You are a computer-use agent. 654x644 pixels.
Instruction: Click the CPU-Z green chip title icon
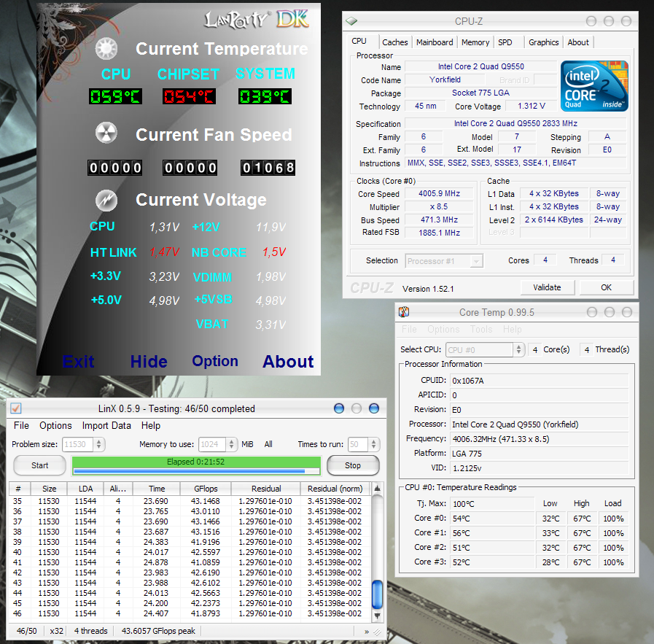pos(351,21)
